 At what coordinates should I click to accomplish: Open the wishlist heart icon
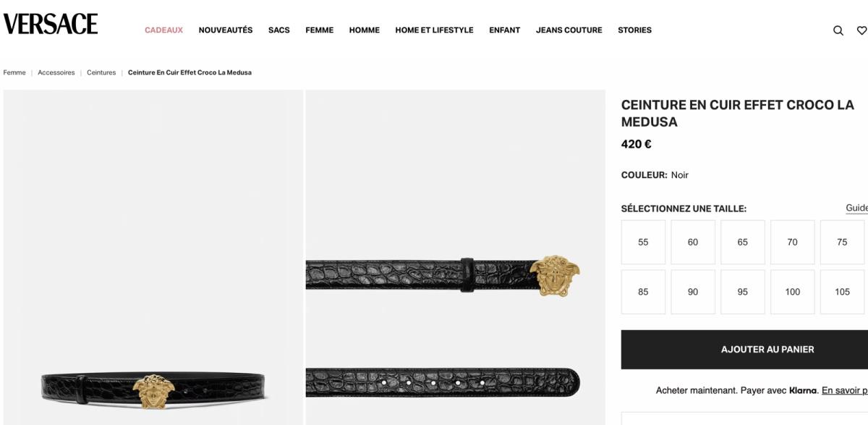tap(861, 30)
